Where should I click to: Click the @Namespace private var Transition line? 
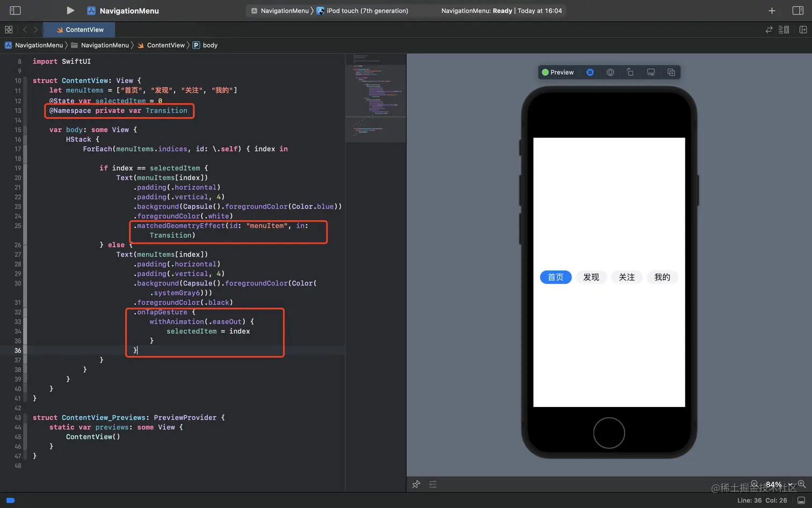(x=118, y=111)
